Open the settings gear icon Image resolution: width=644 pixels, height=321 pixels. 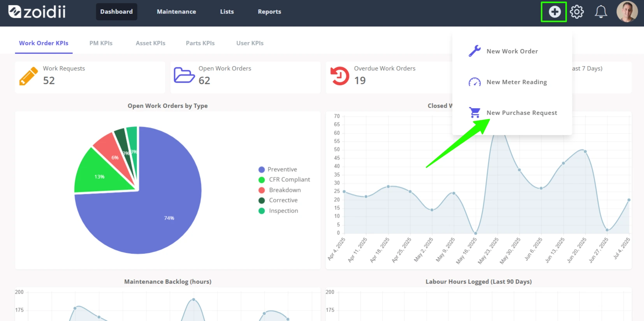point(577,12)
